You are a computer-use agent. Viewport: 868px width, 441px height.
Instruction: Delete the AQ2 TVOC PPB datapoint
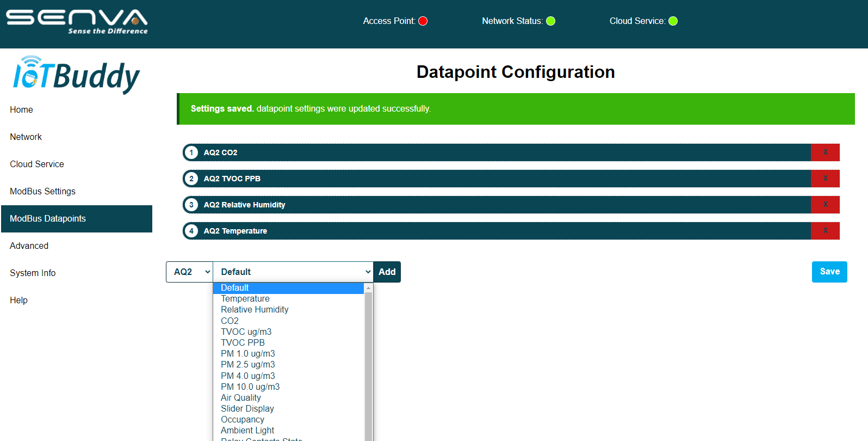pos(825,179)
